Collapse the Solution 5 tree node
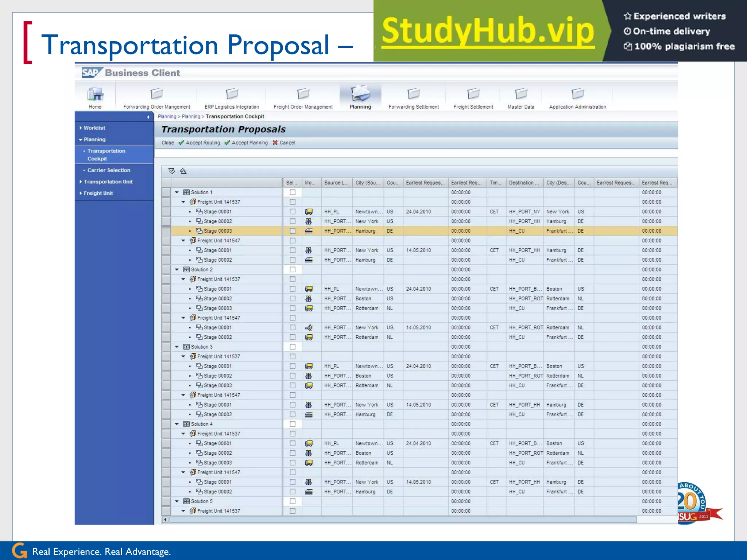This screenshot has width=747, height=560. click(x=177, y=501)
